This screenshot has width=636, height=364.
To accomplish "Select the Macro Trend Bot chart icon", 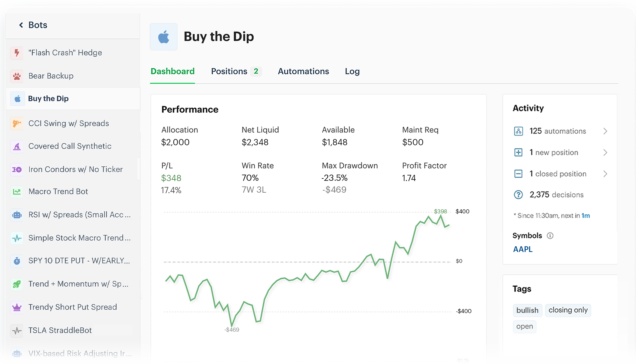I will click(x=17, y=191).
